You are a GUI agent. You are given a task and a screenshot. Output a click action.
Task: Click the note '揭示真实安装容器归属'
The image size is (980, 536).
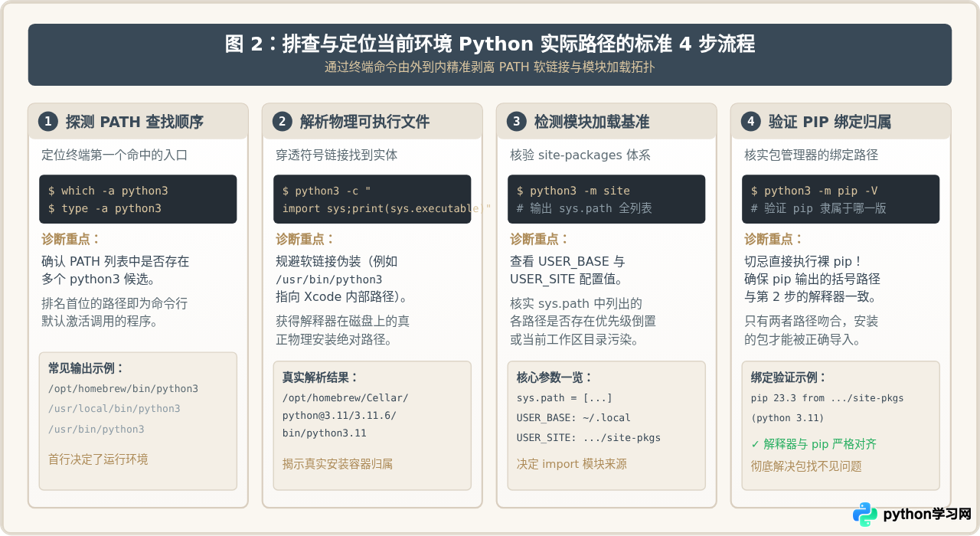(338, 464)
